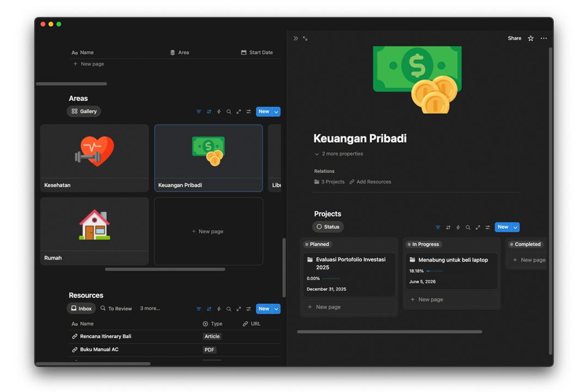Viewport: 588px width, 392px height.
Task: Show the 3 more Resources views
Action: [150, 309]
